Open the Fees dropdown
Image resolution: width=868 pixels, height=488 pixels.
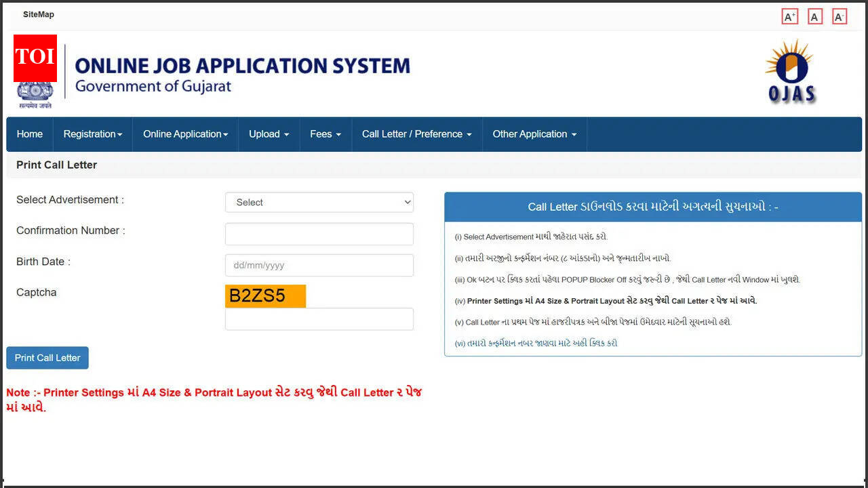click(325, 134)
